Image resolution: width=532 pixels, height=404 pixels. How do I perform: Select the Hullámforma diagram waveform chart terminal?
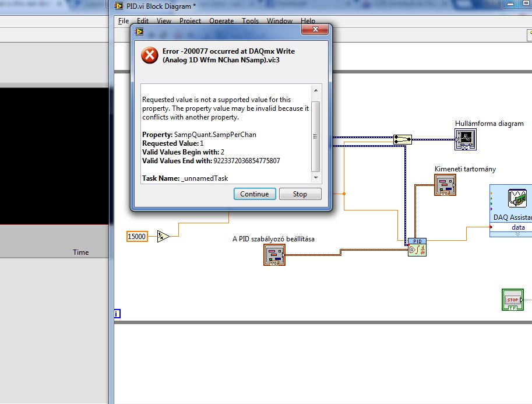(x=466, y=139)
